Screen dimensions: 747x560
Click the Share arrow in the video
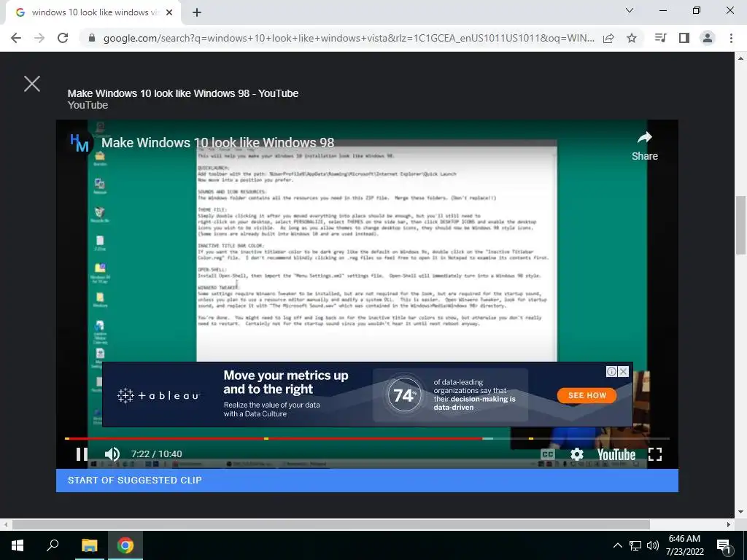coord(645,146)
